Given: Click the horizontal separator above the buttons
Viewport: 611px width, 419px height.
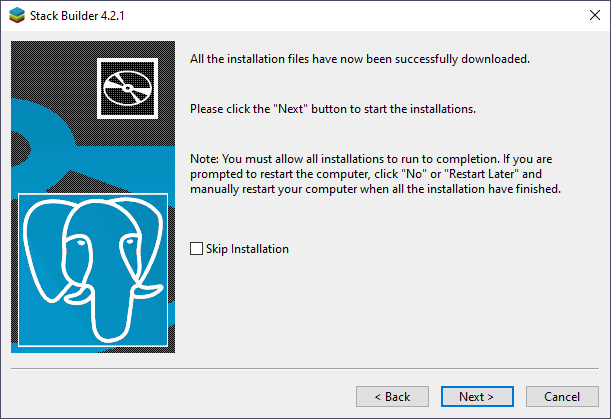Looking at the screenshot, I should tap(305, 368).
